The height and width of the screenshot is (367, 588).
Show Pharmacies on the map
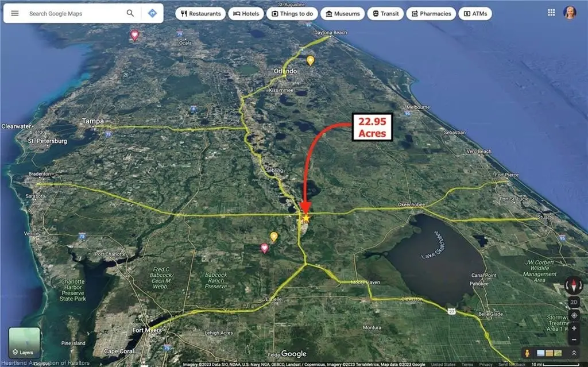[431, 14]
